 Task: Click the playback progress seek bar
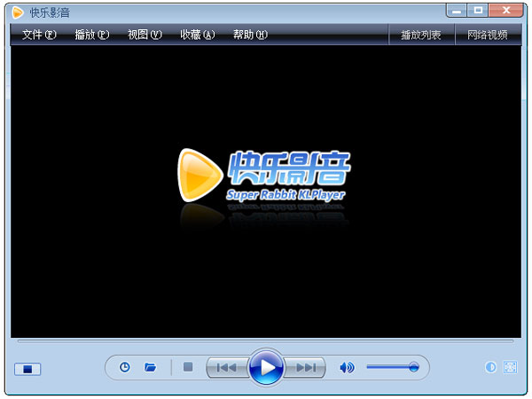tap(266, 340)
